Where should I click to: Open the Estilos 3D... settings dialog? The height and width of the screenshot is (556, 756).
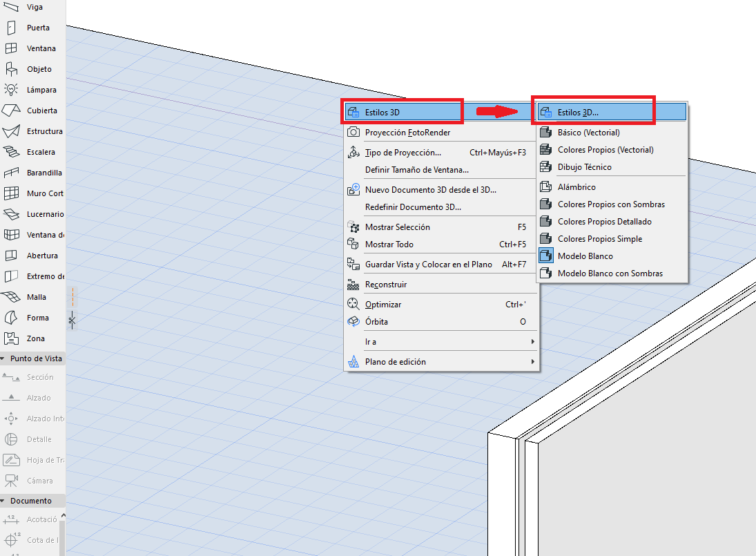point(578,112)
